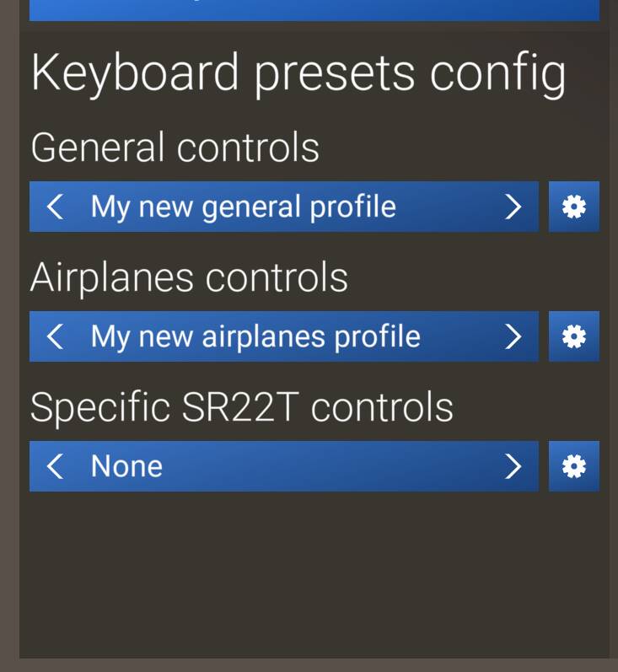The height and width of the screenshot is (672, 618).
Task: Open settings gear for Specific SR22T controls
Action: coord(574,466)
